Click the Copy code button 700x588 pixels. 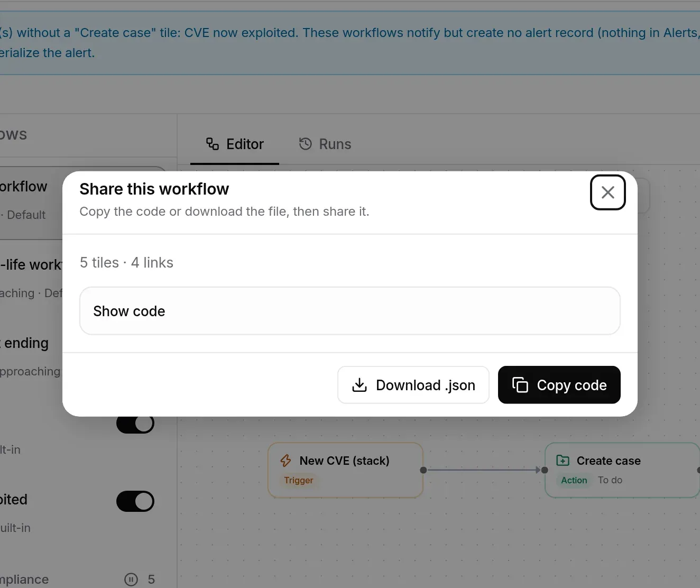pyautogui.click(x=559, y=385)
